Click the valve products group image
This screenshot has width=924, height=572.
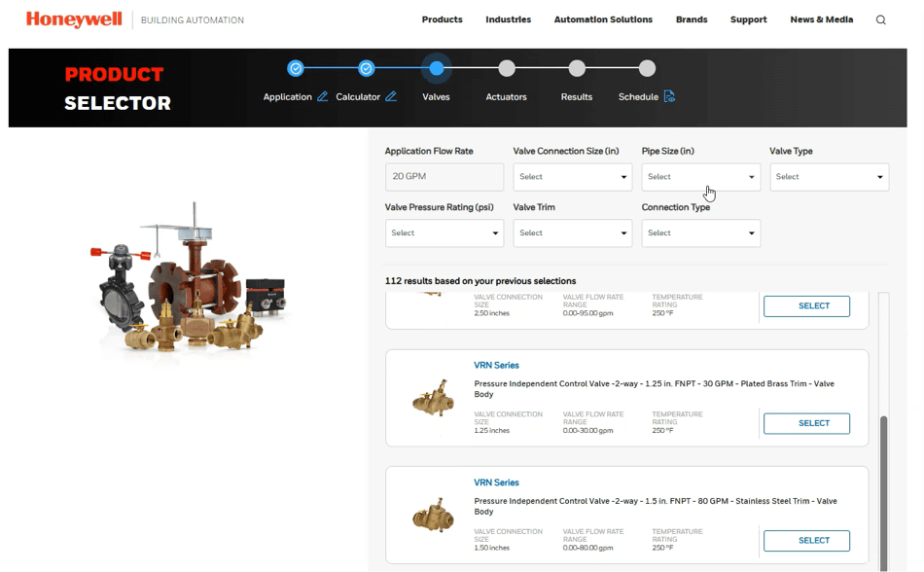190,278
